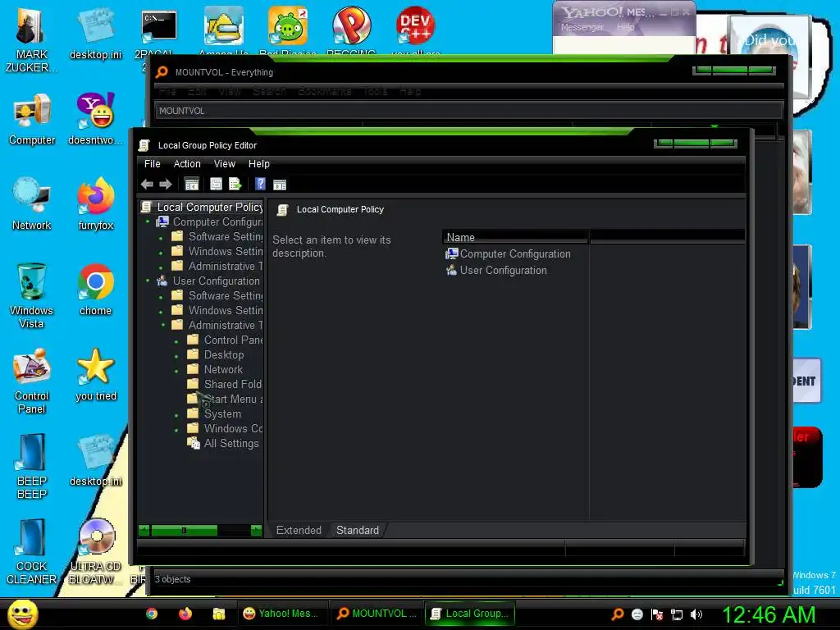Viewport: 840px width, 630px height.
Task: Open the MARK ZUCKER desktop icon
Action: (31, 40)
